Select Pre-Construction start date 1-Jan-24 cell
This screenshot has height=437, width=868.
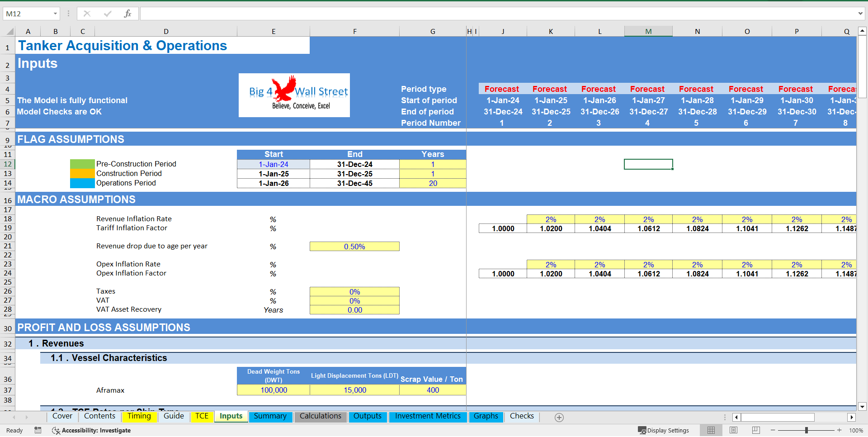(x=274, y=164)
